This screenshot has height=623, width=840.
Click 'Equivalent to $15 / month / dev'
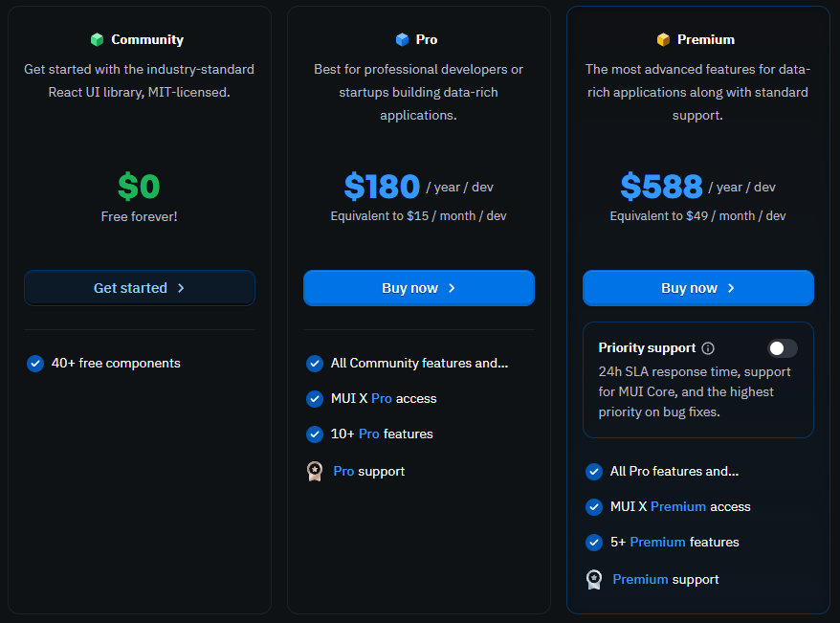pyautogui.click(x=418, y=216)
